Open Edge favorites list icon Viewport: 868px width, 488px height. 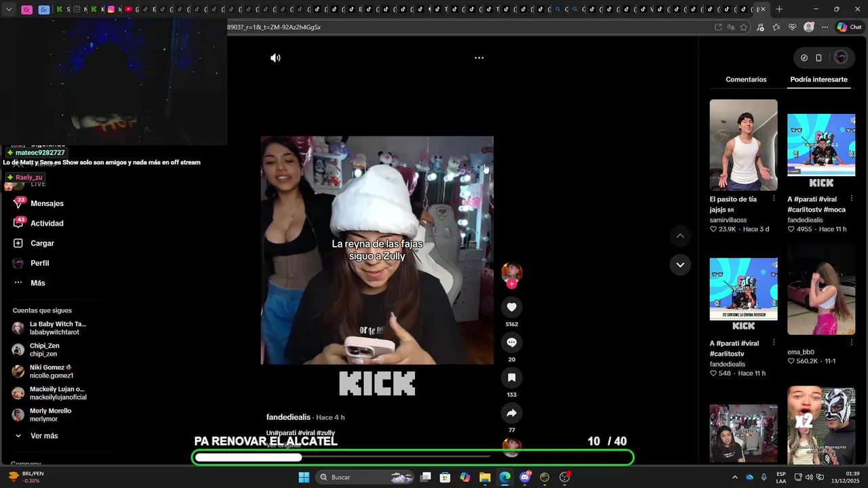[776, 27]
